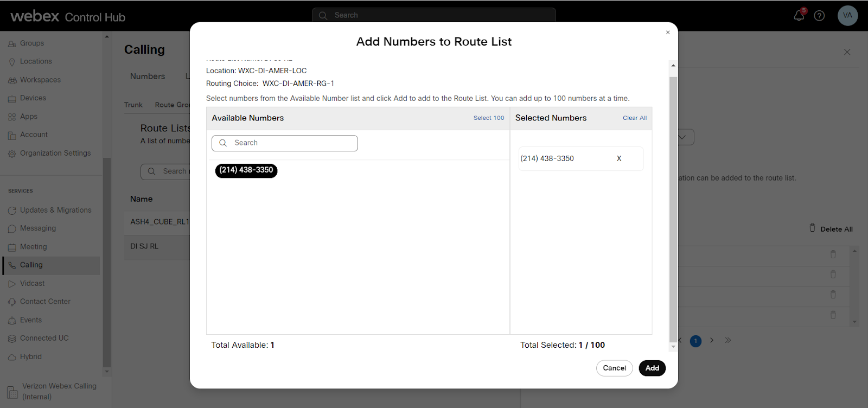Click the Account building icon
The width and height of the screenshot is (868, 408).
coord(12,136)
